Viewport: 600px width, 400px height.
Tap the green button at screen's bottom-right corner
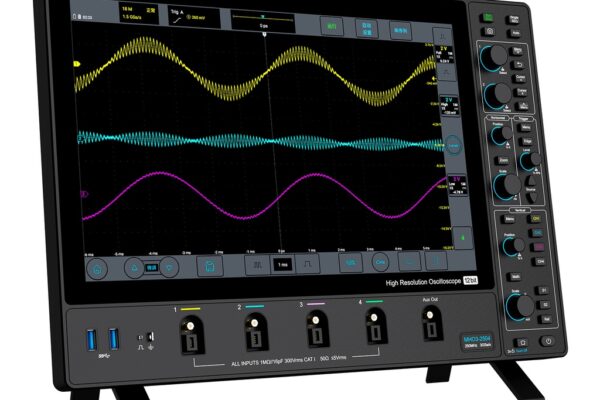463,238
